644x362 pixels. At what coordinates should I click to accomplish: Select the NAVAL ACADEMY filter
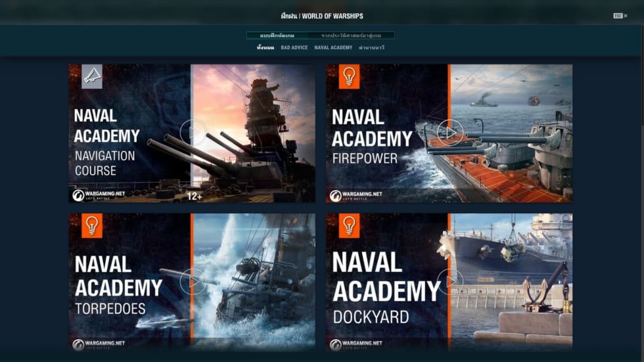[x=333, y=48]
